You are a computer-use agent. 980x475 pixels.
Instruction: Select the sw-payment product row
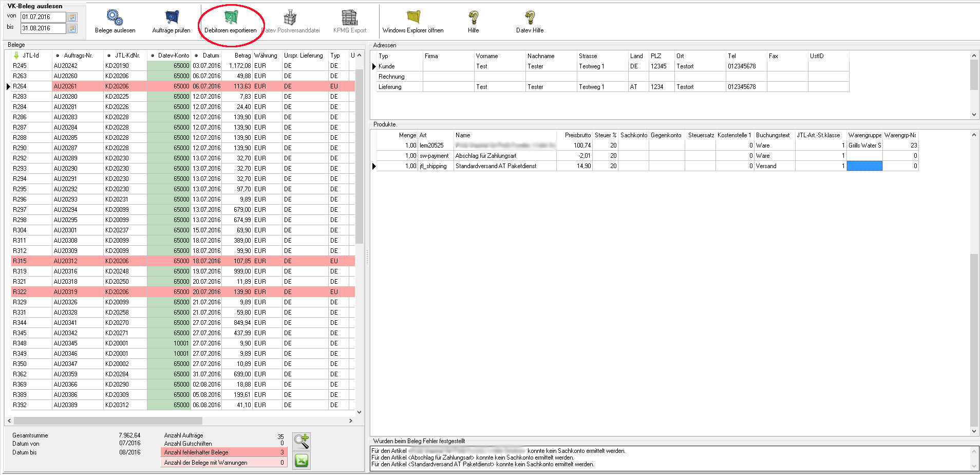(x=434, y=156)
